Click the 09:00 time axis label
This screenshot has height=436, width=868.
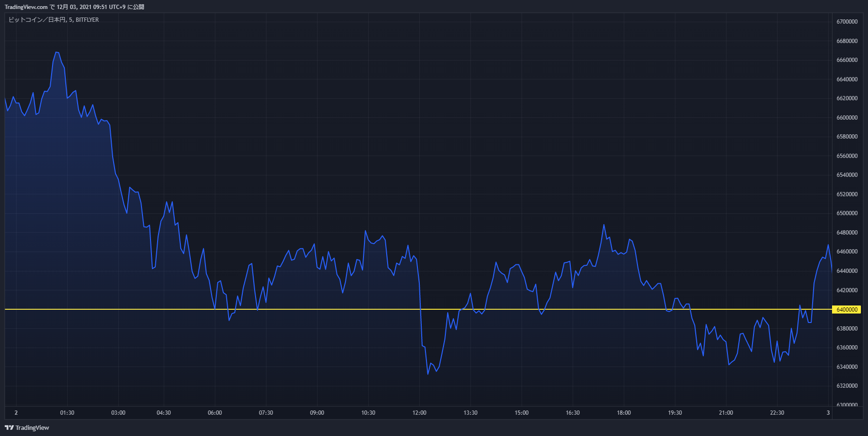(x=317, y=413)
